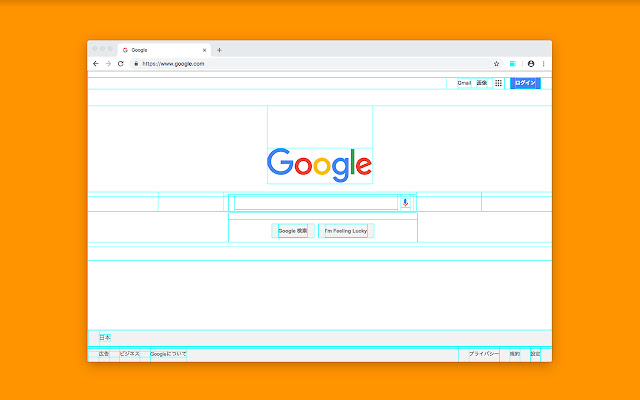Select the Google browser tab
The width and height of the screenshot is (640, 400).
coord(164,50)
